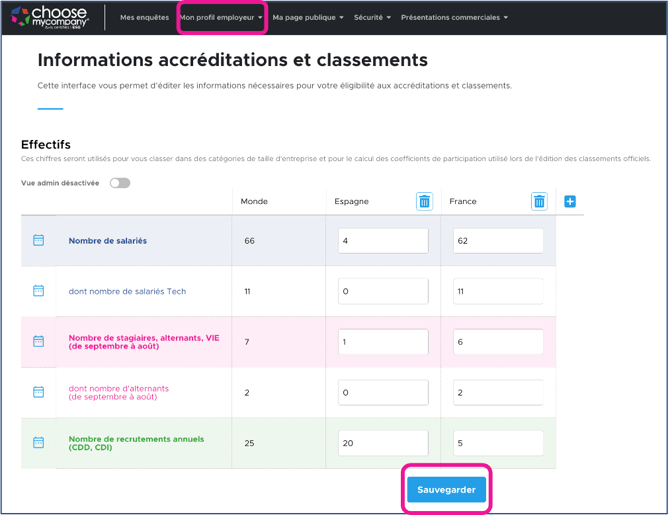Expand Présentations commerciales menu
The height and width of the screenshot is (515, 670).
454,17
